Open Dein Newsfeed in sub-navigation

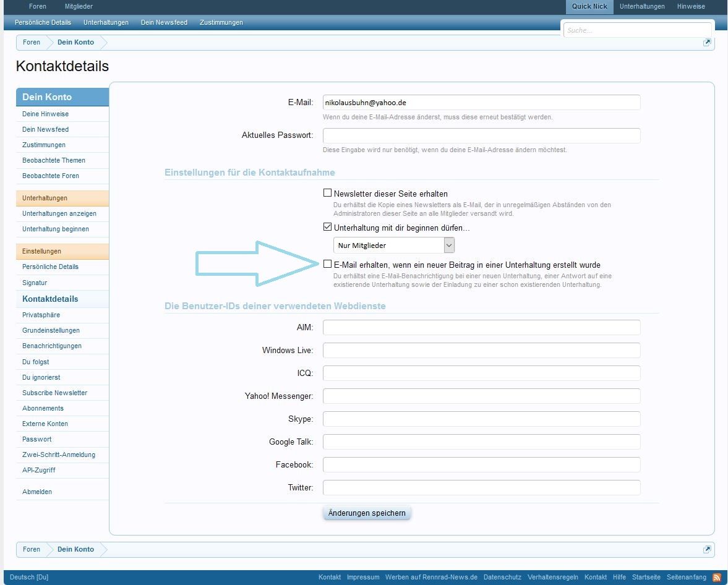pos(164,22)
